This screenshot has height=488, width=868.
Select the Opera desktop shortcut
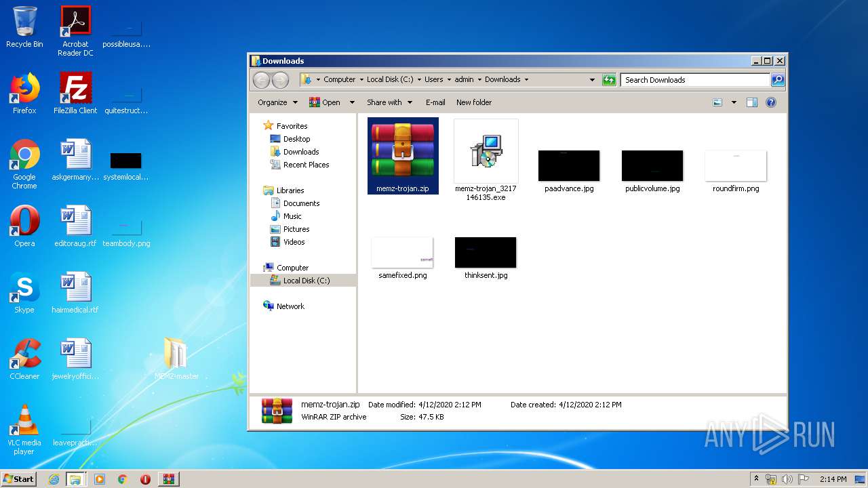(24, 226)
